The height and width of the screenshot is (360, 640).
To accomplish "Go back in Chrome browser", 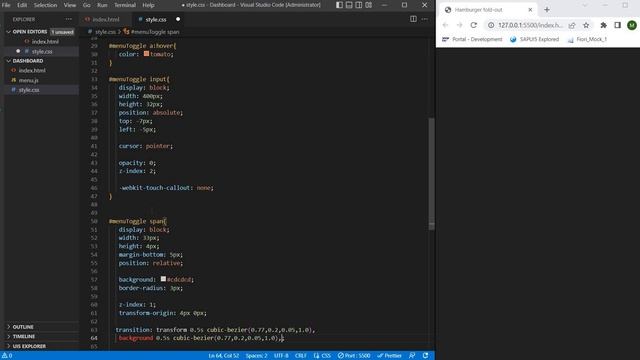I will [x=445, y=25].
